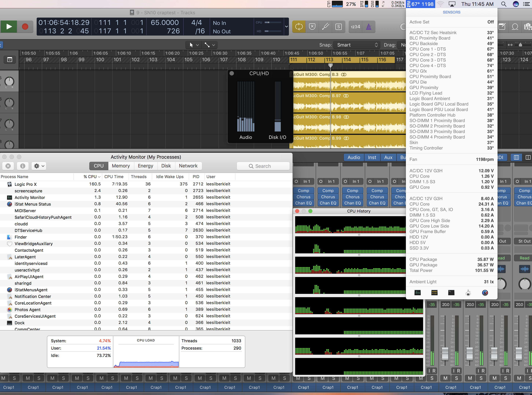This screenshot has width=532, height=395.
Task: Click the Siri icon in the menu bar
Action: coord(516,4)
